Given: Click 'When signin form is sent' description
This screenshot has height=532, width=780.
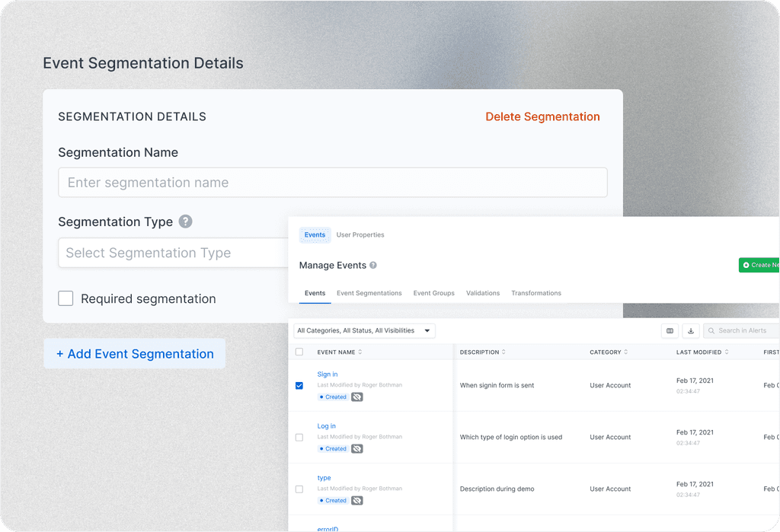Looking at the screenshot, I should click(497, 385).
